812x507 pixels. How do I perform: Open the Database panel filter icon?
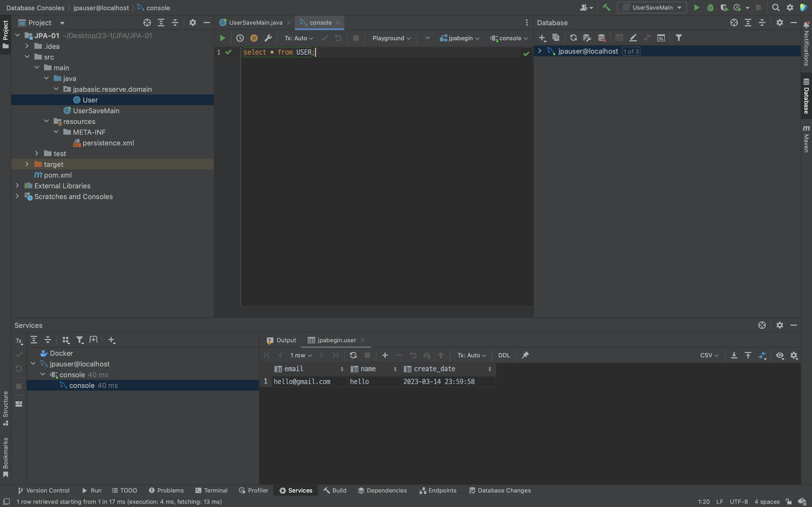pos(679,38)
